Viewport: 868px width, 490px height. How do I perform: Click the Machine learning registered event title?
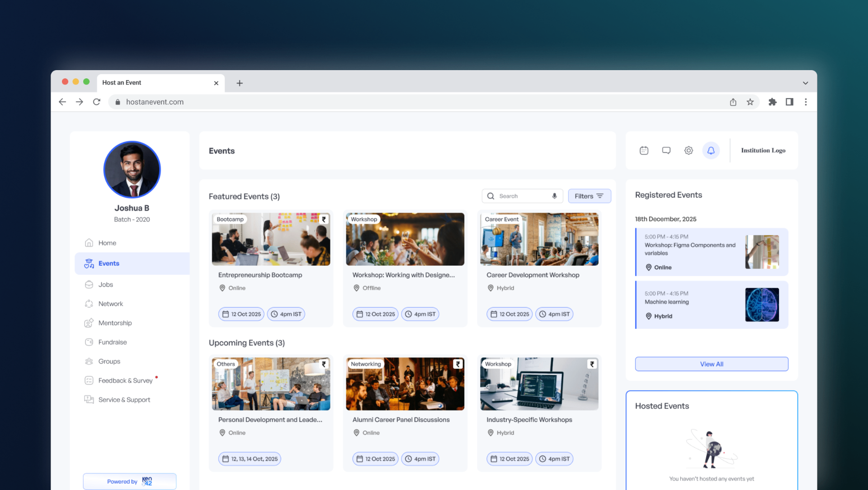(x=667, y=302)
